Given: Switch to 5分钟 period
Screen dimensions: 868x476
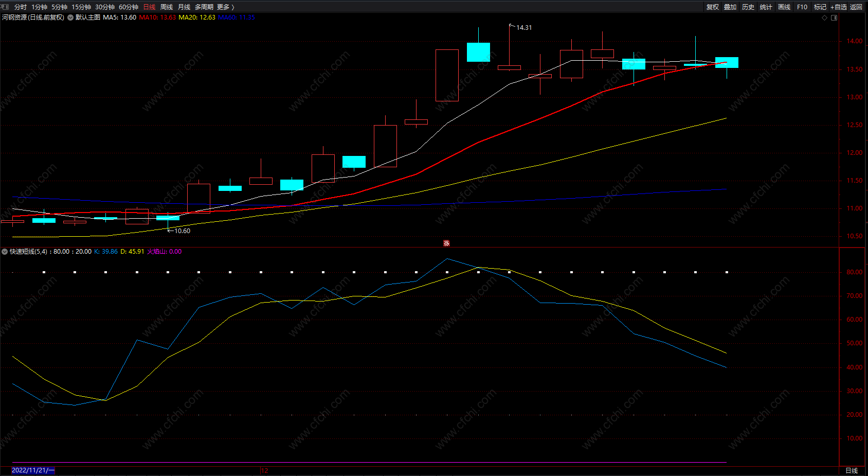Looking at the screenshot, I should [59, 7].
